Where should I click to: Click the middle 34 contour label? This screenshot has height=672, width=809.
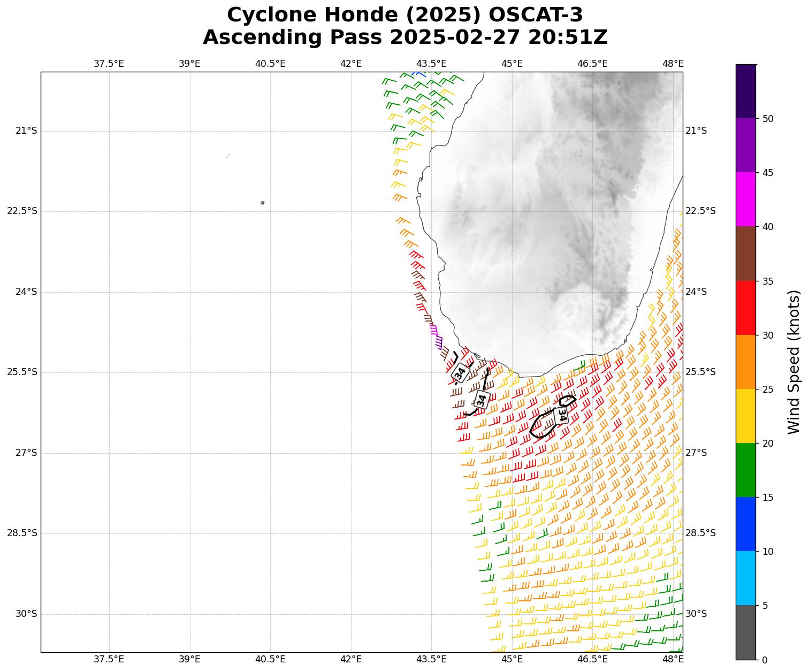coord(482,399)
